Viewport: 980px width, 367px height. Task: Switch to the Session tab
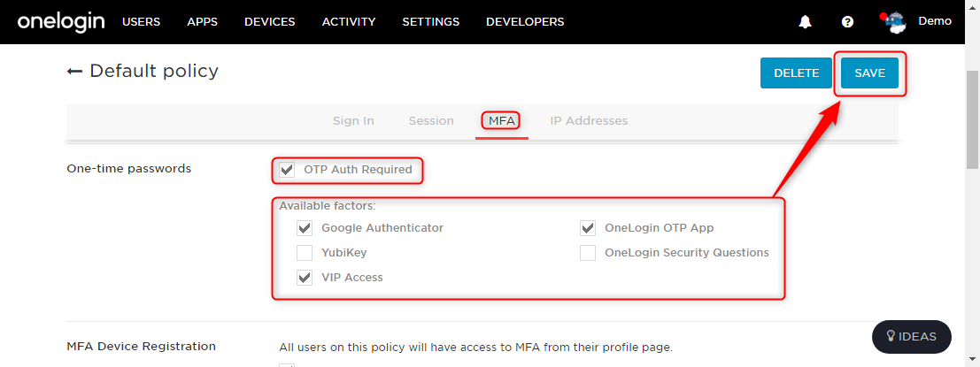point(431,121)
